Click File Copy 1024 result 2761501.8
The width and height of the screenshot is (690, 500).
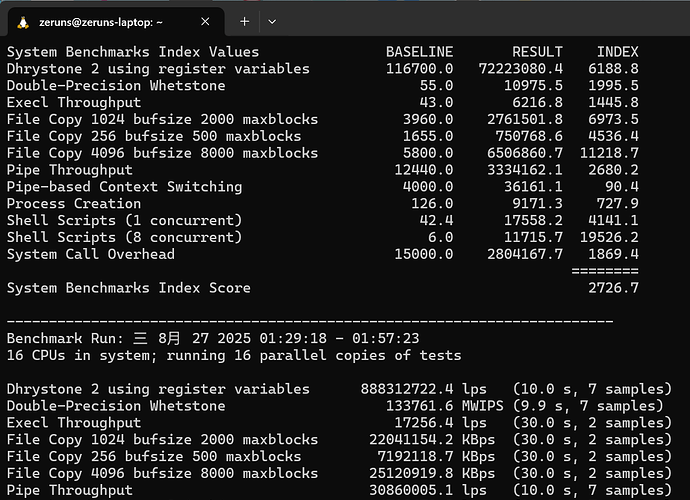[x=525, y=119]
